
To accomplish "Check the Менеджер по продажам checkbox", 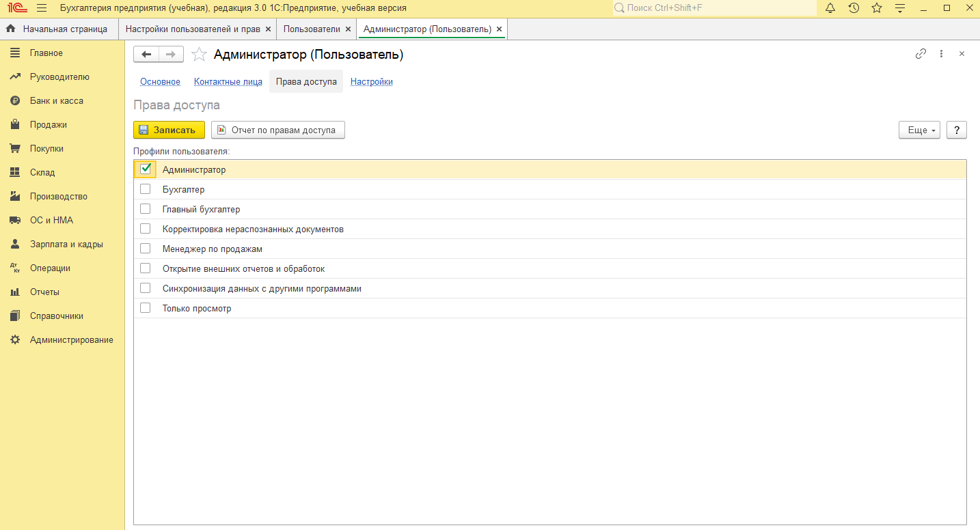I will 145,249.
